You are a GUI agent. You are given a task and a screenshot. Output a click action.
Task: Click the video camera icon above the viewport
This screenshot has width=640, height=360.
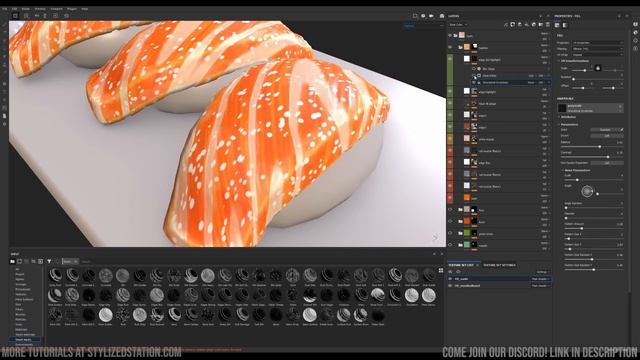[431, 16]
